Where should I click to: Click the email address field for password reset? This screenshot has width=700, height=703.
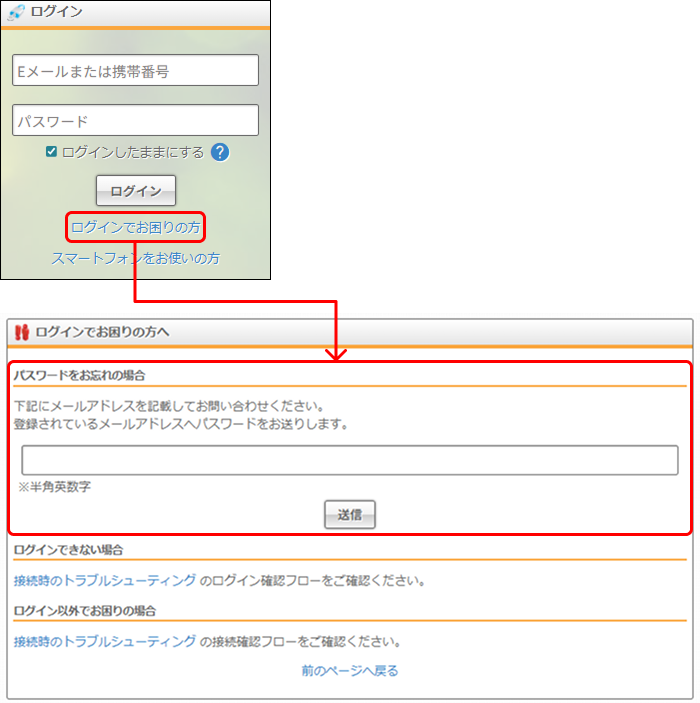(x=350, y=460)
